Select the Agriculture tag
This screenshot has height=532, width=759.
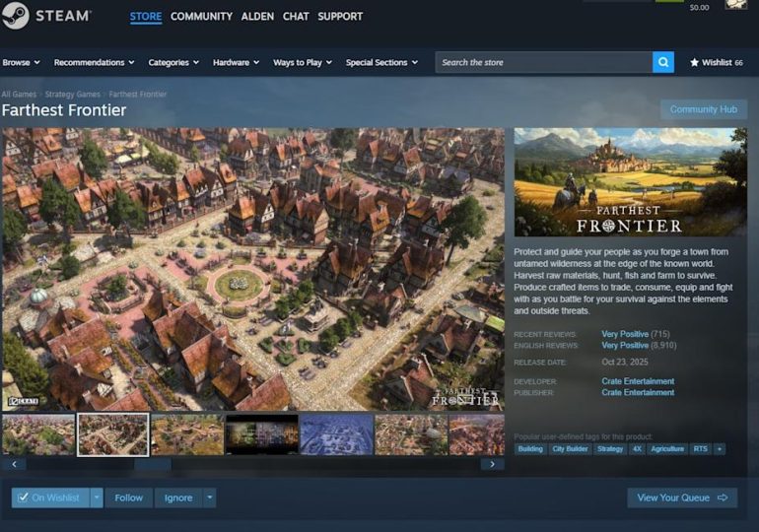click(667, 449)
